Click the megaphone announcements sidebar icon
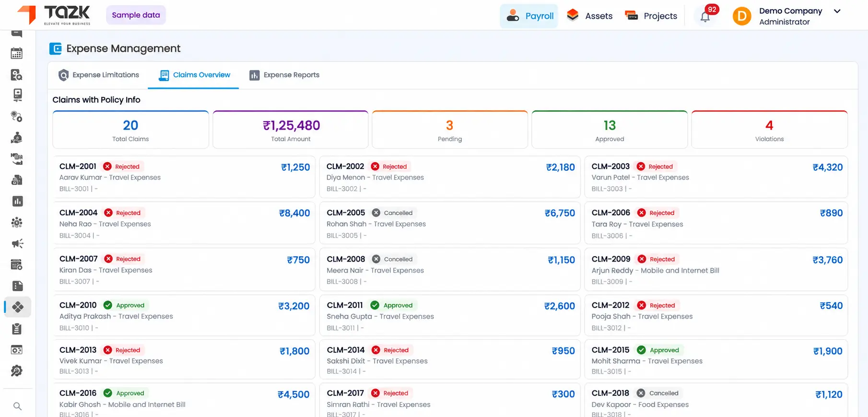868x417 pixels. (17, 244)
